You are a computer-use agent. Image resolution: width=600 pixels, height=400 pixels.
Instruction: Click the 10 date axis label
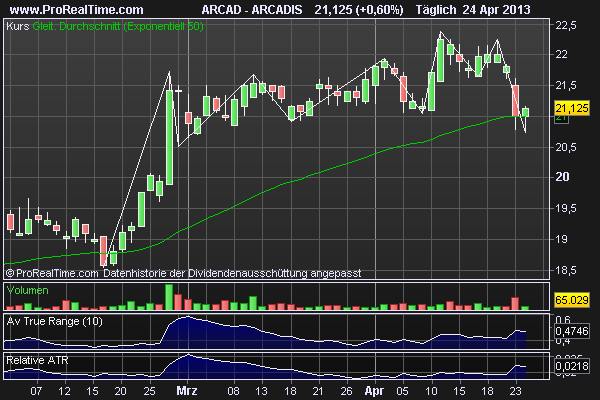click(x=431, y=391)
